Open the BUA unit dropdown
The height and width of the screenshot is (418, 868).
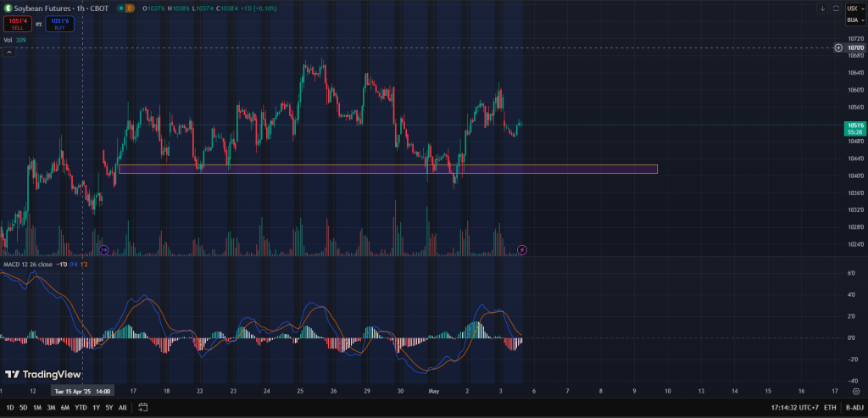click(x=855, y=20)
